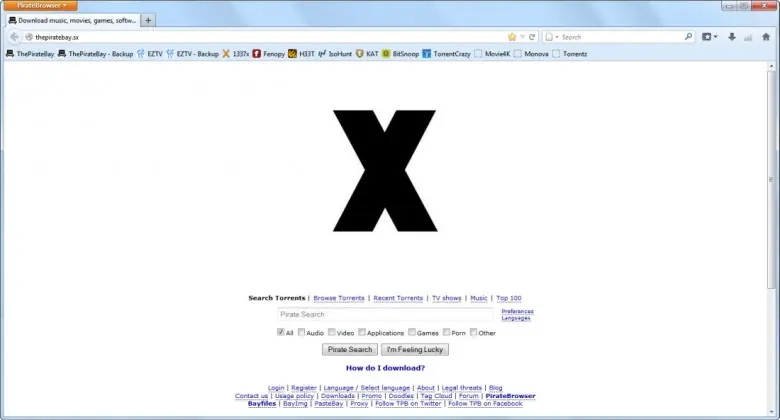
Task: Check the Video checkbox
Action: [331, 332]
